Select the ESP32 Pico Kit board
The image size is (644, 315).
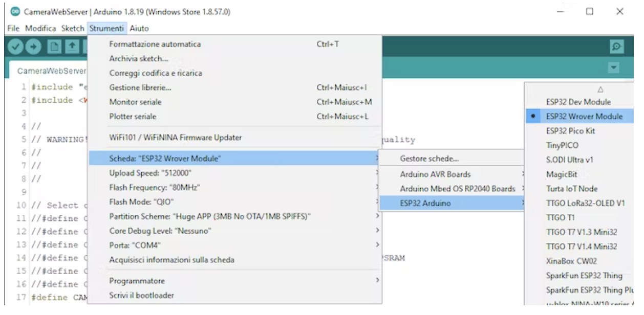click(571, 131)
